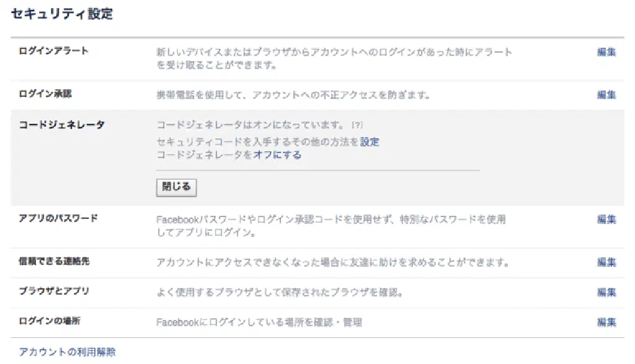Viewport: 635px width, 364px height.
Task: Click 編集 in the ログイン承認 row
Action: (606, 95)
